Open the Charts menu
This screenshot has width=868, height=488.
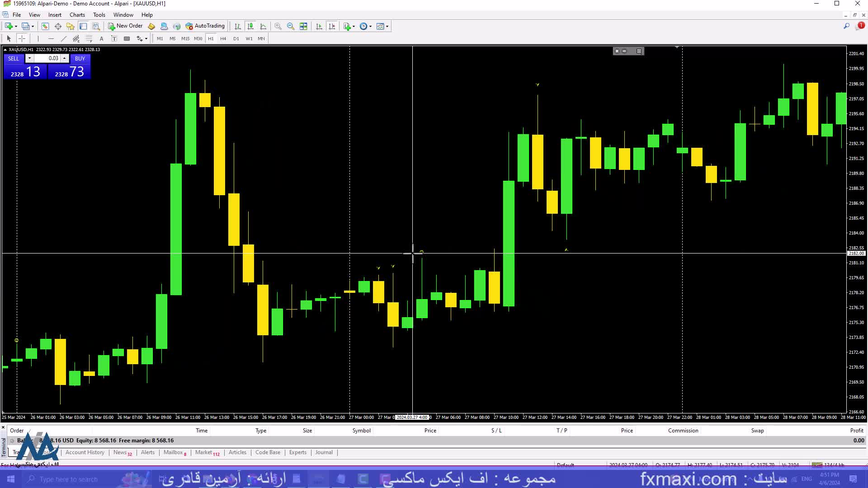click(77, 15)
